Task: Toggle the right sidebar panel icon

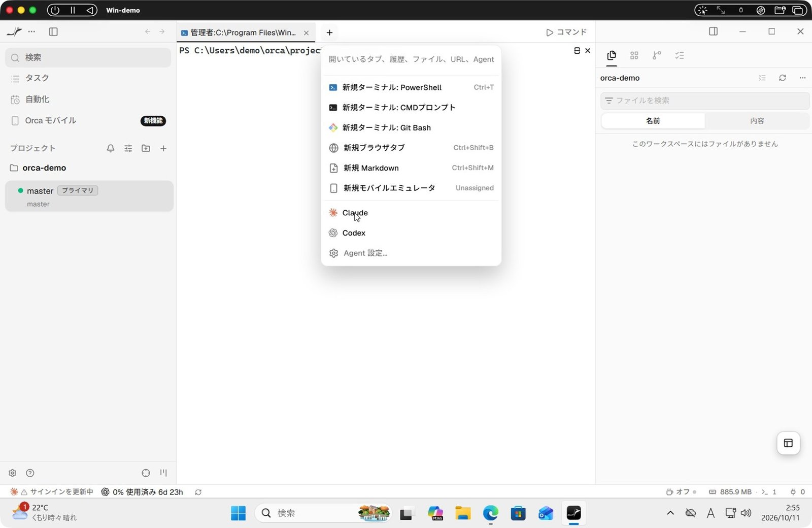Action: (x=713, y=31)
